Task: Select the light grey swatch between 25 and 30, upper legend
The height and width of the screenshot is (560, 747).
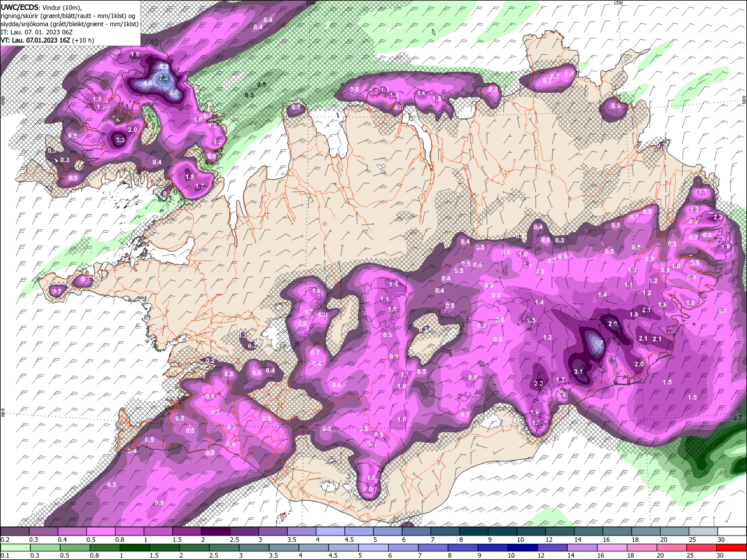Action: [x=703, y=531]
